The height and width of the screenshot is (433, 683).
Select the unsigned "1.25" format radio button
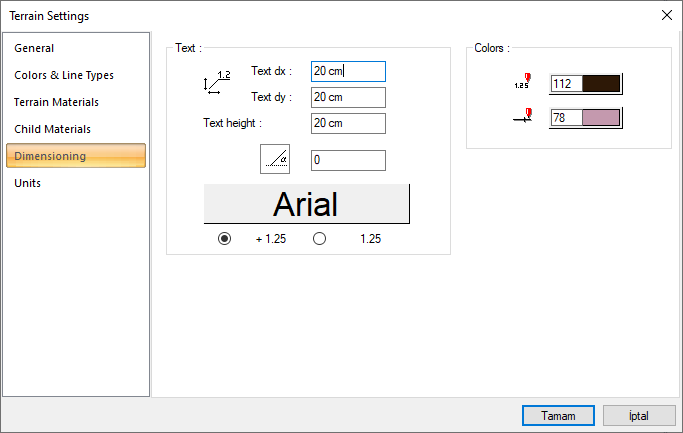tap(320, 239)
